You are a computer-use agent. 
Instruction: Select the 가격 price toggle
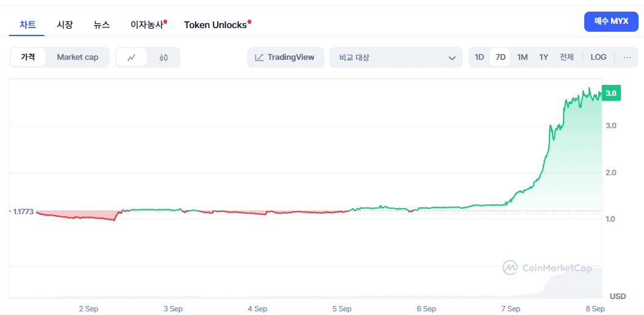click(27, 57)
